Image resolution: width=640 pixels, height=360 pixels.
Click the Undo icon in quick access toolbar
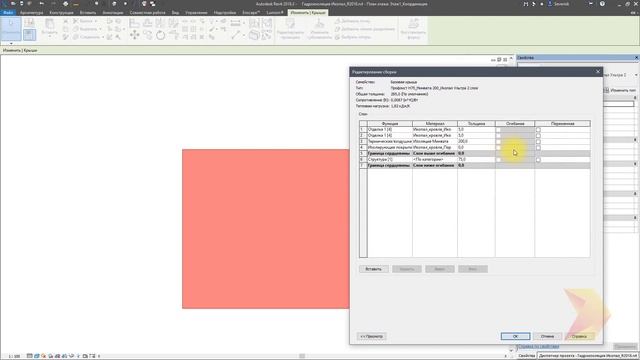pyautogui.click(x=42, y=4)
